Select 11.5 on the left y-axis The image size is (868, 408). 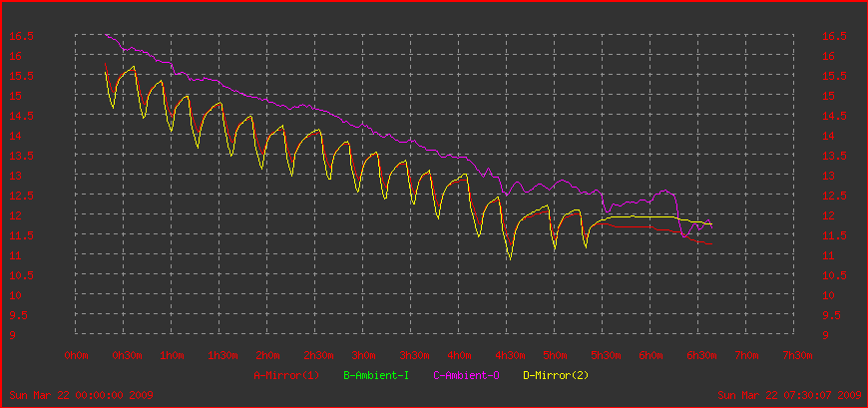(x=22, y=235)
